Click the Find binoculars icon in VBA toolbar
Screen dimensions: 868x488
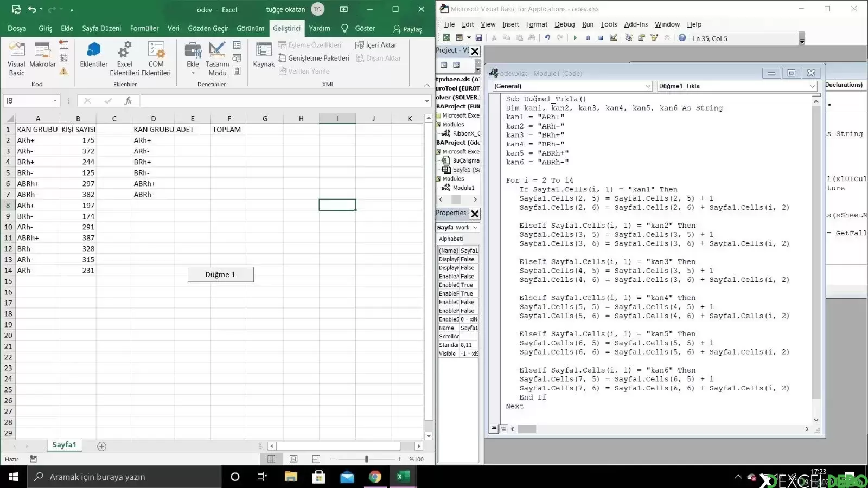tap(532, 38)
